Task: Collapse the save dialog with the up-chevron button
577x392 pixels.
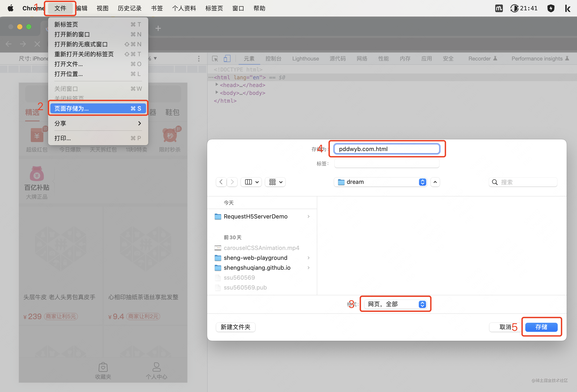Action: coord(435,182)
